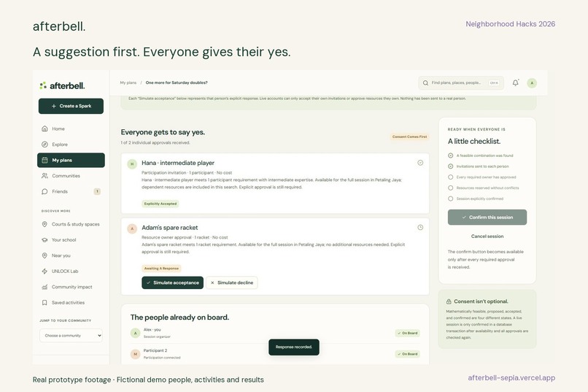Click the Explore compass icon
This screenshot has height=392, width=588.
[45, 145]
